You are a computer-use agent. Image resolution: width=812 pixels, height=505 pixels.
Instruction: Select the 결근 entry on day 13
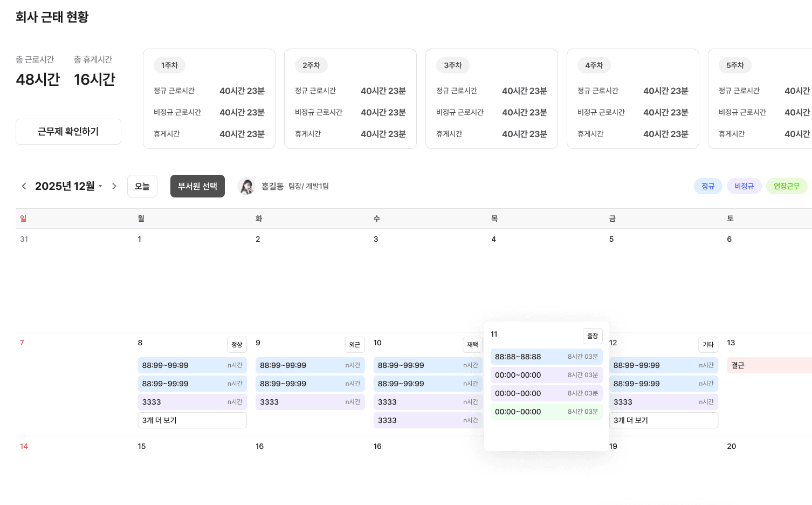tap(768, 365)
